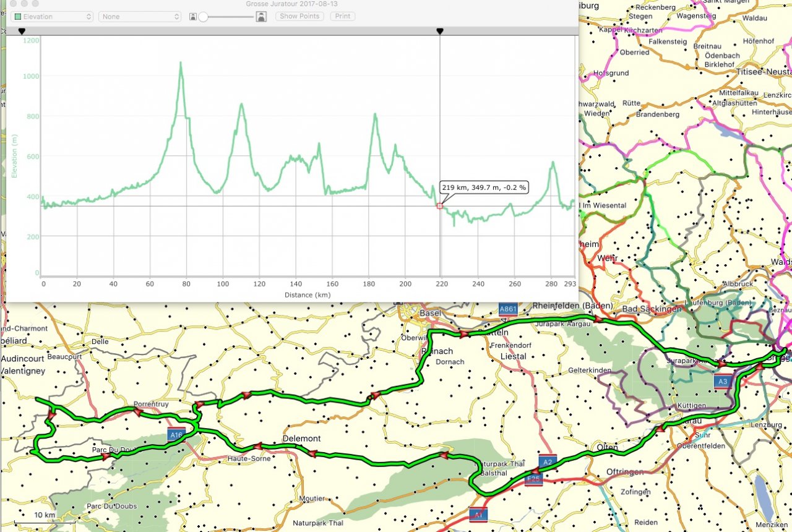Viewport: 792px width, 532px height.
Task: Select the left range marker above the graph
Action: 22,31
